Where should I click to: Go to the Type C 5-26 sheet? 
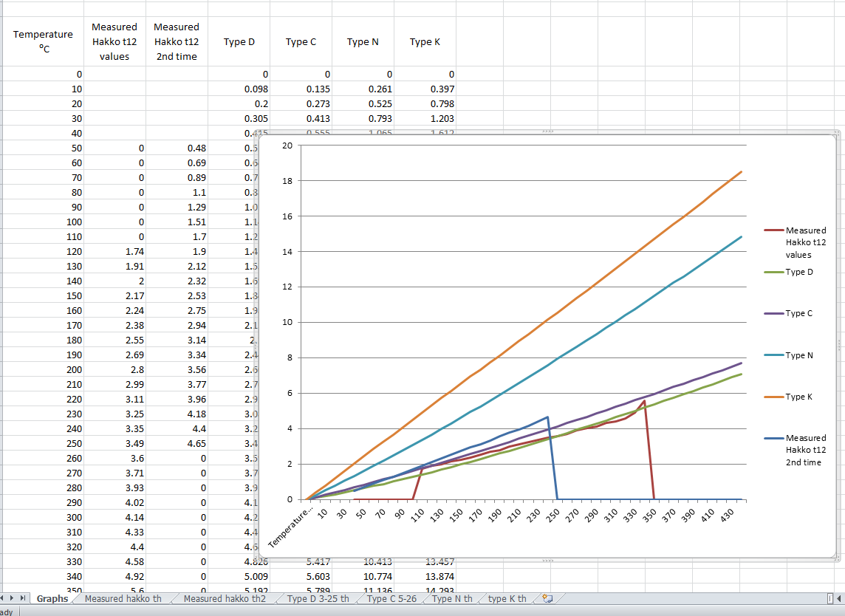click(x=391, y=599)
